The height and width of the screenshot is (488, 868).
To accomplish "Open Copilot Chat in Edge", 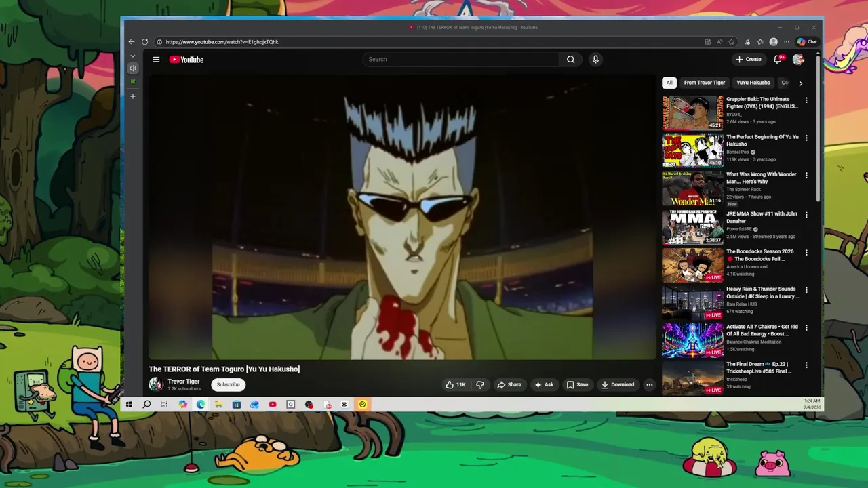I will [807, 42].
